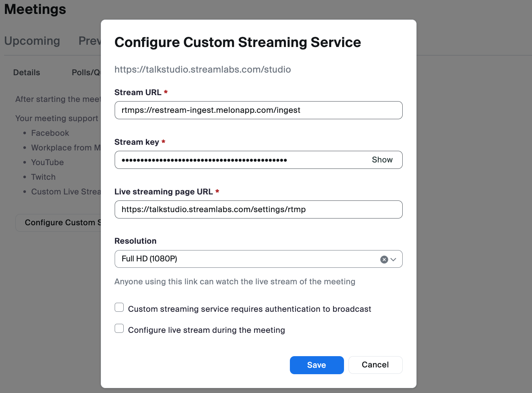Enable authentication required to broadcast
The image size is (532, 393).
[x=119, y=307]
